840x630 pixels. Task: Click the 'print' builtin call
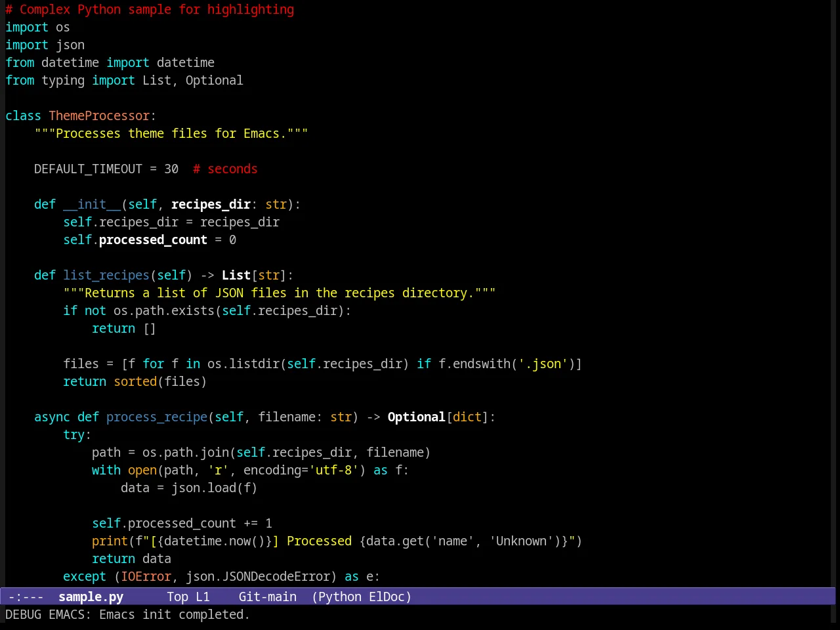[110, 541]
